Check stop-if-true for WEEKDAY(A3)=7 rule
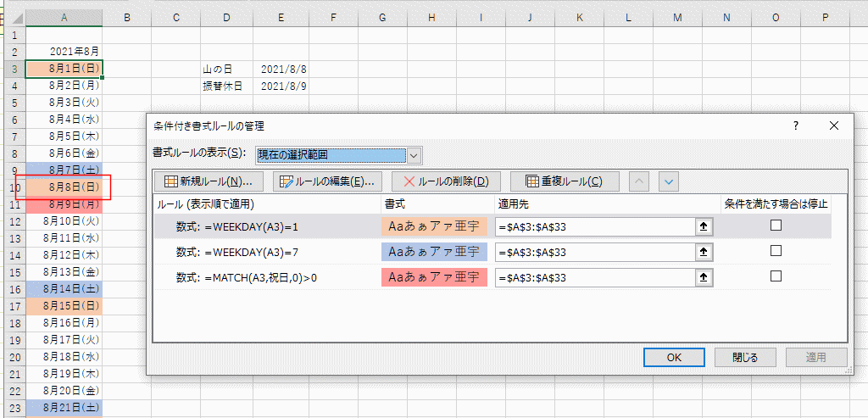Viewport: 868px width, 418px height. [x=776, y=250]
